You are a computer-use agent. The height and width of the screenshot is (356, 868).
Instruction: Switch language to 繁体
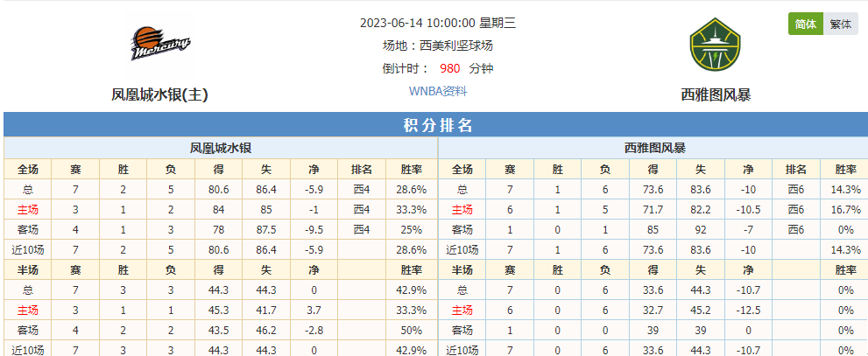840,24
